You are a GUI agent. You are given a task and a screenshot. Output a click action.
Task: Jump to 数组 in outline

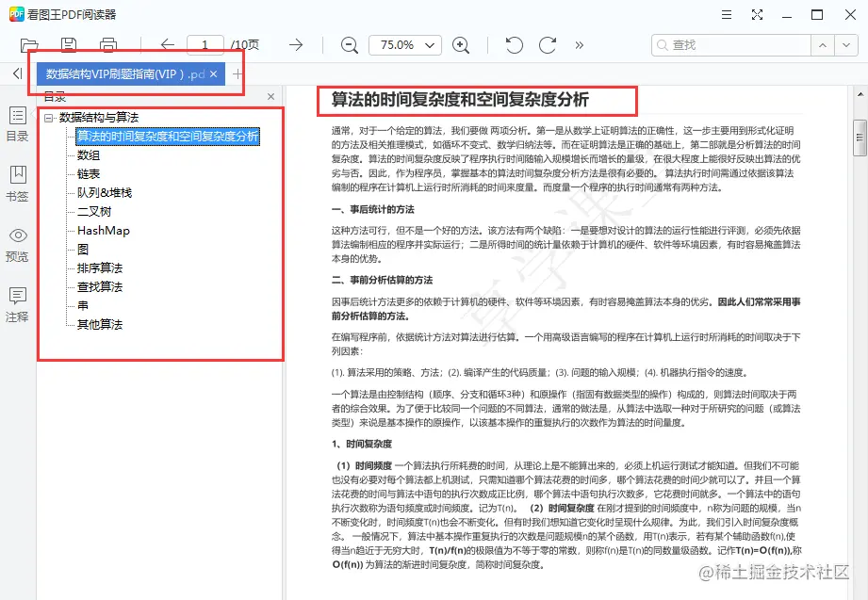[89, 155]
